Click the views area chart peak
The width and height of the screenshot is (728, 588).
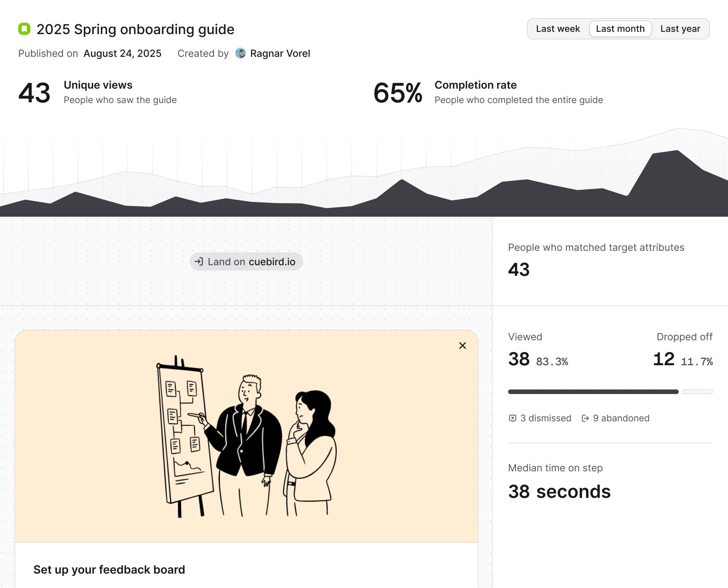point(677,152)
